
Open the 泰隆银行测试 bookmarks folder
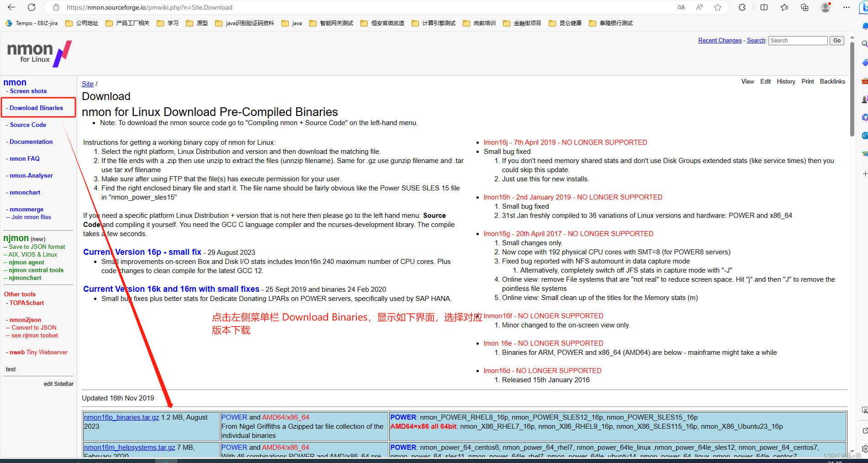click(611, 23)
